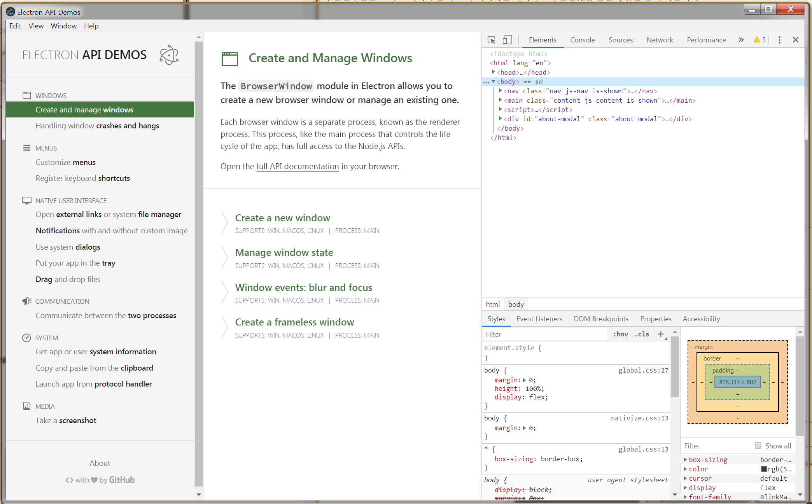Expand the about-modal div node

[x=500, y=119]
